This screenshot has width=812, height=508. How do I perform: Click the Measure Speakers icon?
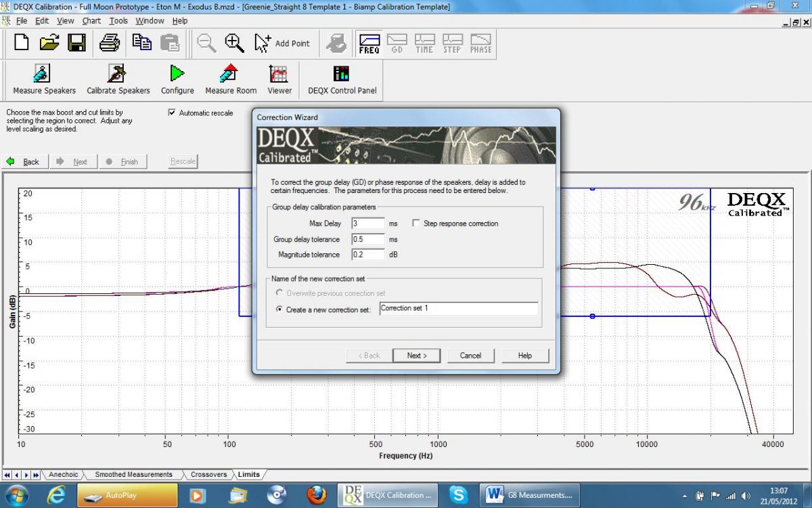pos(45,79)
